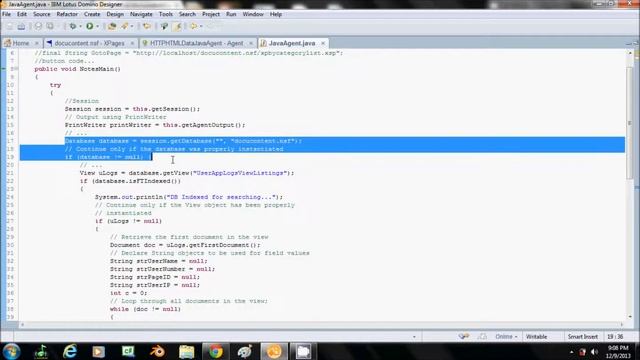Image resolution: width=640 pixels, height=360 pixels.
Task: Click the Smart Insert status bar field
Action: pyautogui.click(x=582, y=337)
